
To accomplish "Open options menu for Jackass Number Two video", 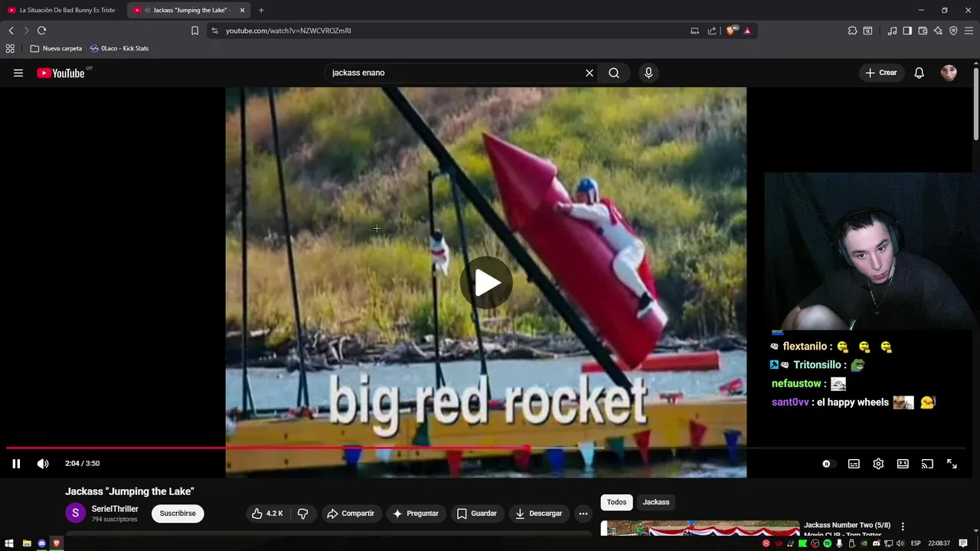I will pyautogui.click(x=903, y=527).
